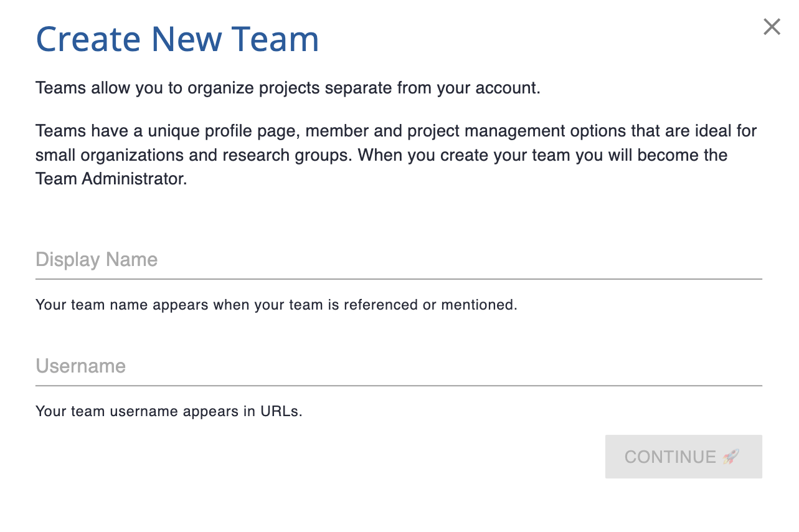Select the "Username" placeholder label

(x=81, y=366)
